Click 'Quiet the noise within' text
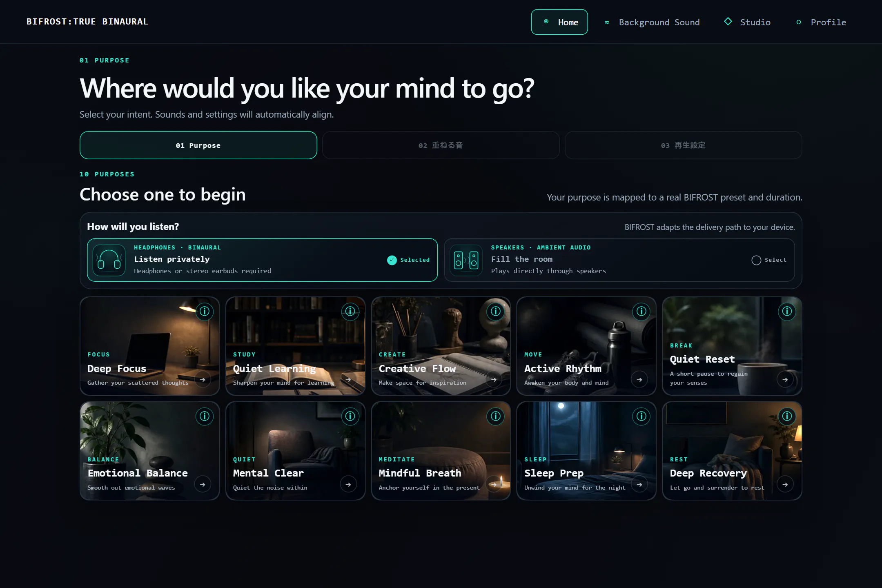This screenshot has width=882, height=588. (x=270, y=488)
